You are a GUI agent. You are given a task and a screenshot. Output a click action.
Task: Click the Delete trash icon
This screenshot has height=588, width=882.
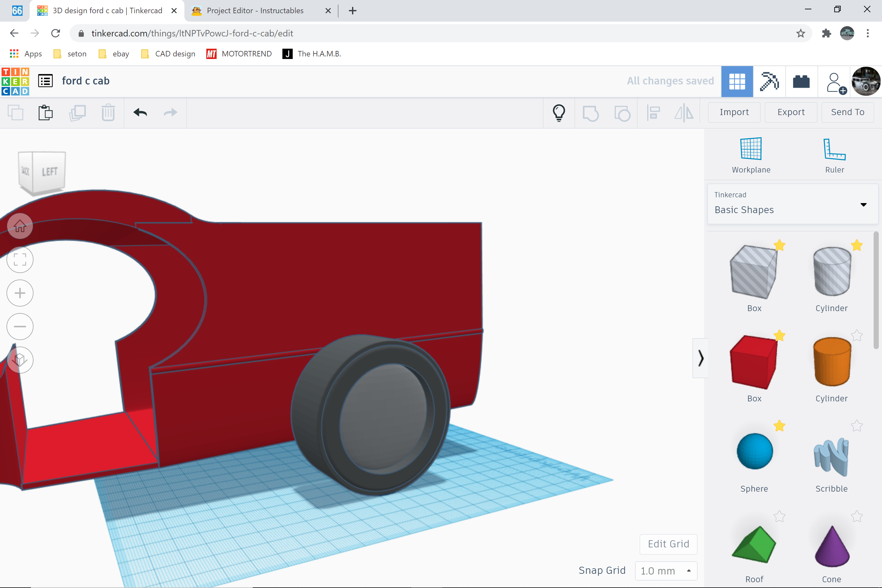108,113
